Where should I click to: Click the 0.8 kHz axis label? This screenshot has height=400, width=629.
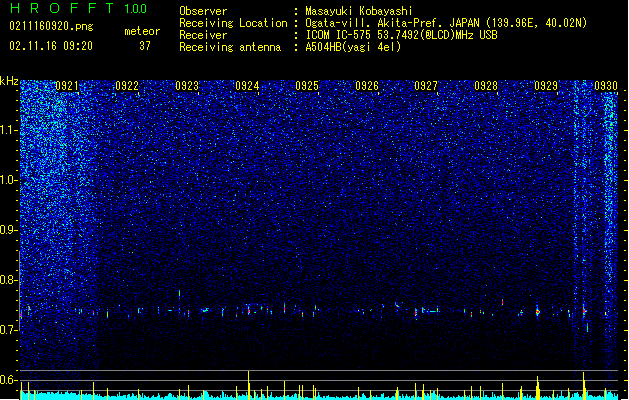point(9,280)
